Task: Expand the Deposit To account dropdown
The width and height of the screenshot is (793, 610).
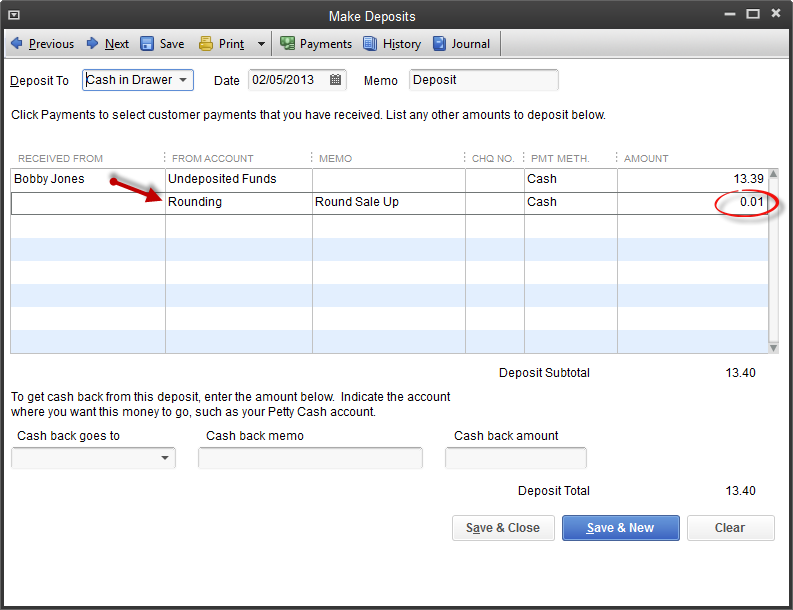Action: 183,80
